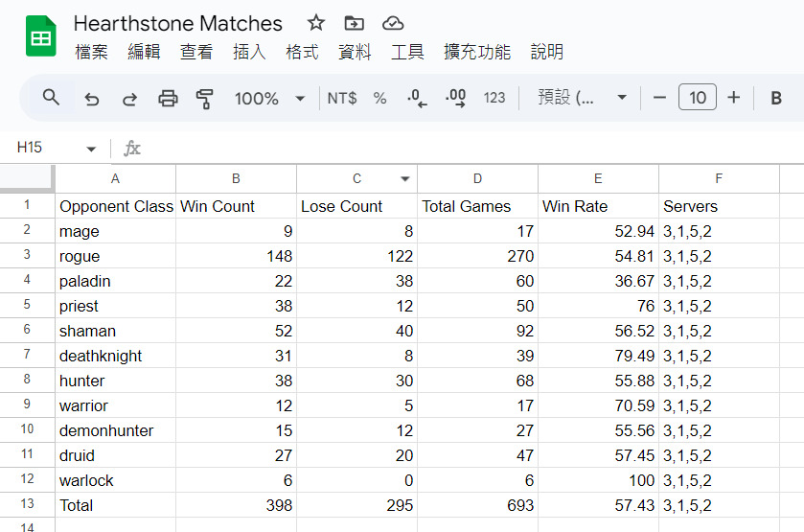This screenshot has height=532, width=804.
Task: Select the deathknight cell
Action: point(115,356)
